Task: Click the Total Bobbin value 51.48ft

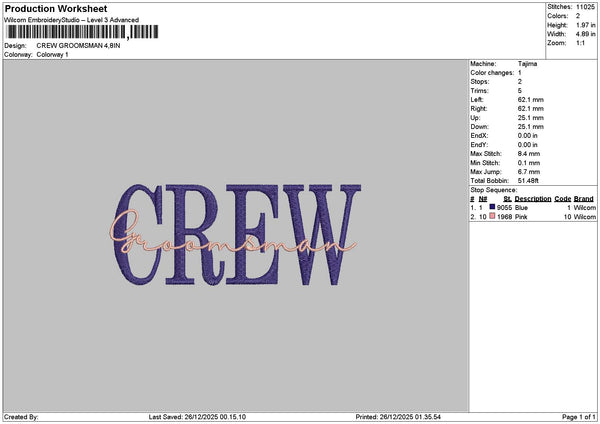Action: click(x=528, y=181)
